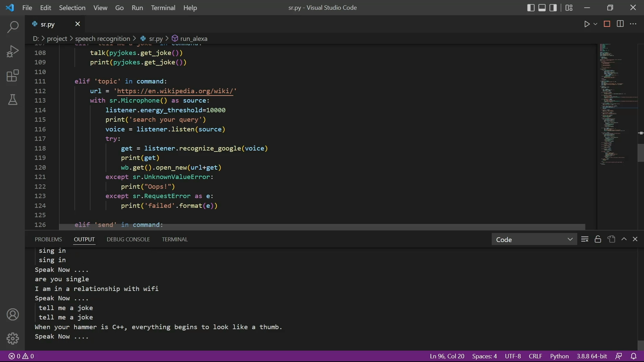Click the wikipedia URL link in code
Viewport: 644px width, 362px height.
175,91
